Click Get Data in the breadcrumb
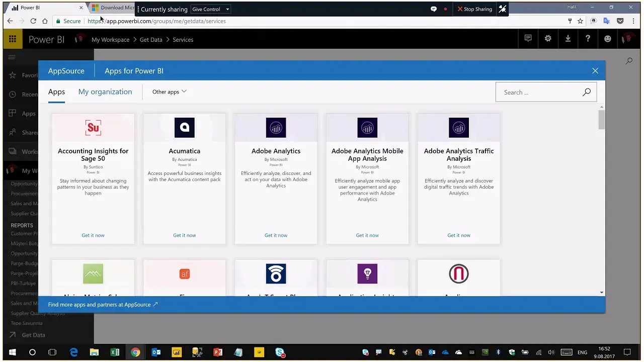644x362 pixels. click(x=151, y=40)
